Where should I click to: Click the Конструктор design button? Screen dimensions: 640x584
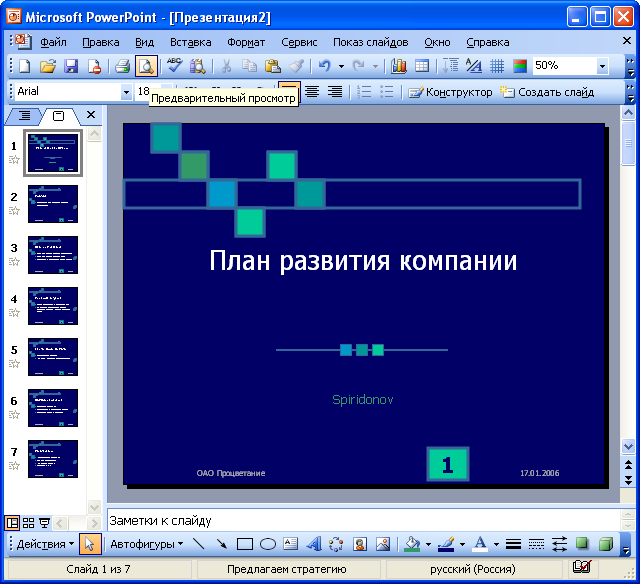pos(450,92)
